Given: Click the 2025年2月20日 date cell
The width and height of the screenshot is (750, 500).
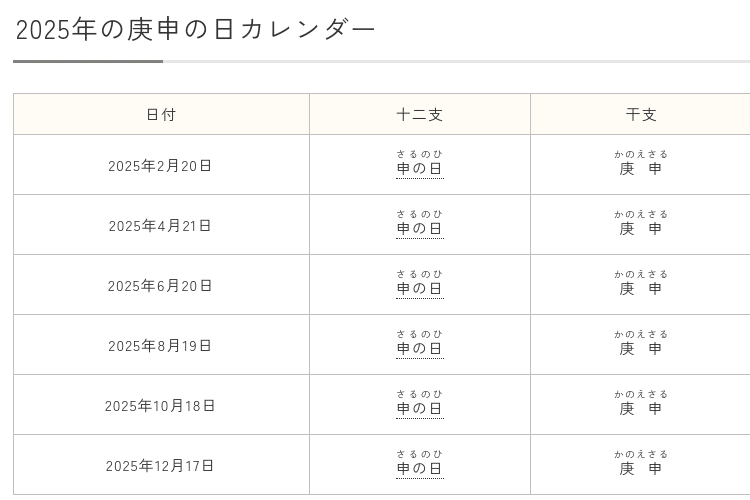Looking at the screenshot, I should tap(161, 166).
